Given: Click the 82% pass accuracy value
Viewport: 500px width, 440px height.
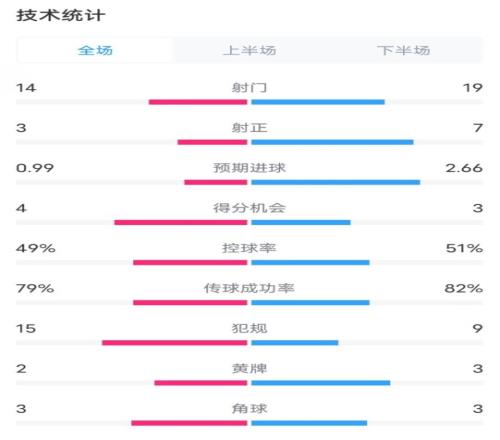Looking at the screenshot, I should tap(463, 288).
